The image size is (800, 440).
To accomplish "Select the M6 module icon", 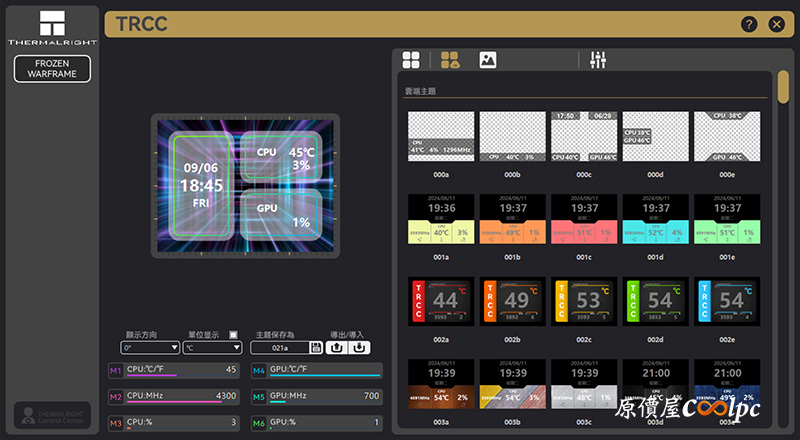I will point(259,423).
